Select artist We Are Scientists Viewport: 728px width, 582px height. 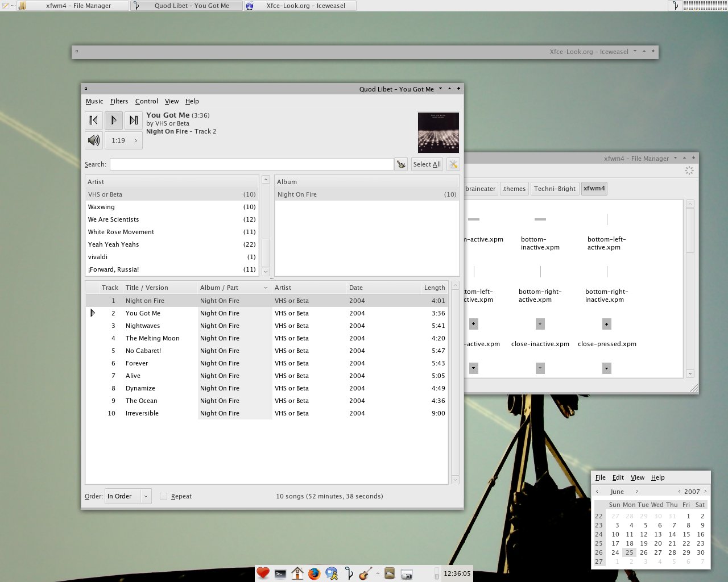(172, 219)
